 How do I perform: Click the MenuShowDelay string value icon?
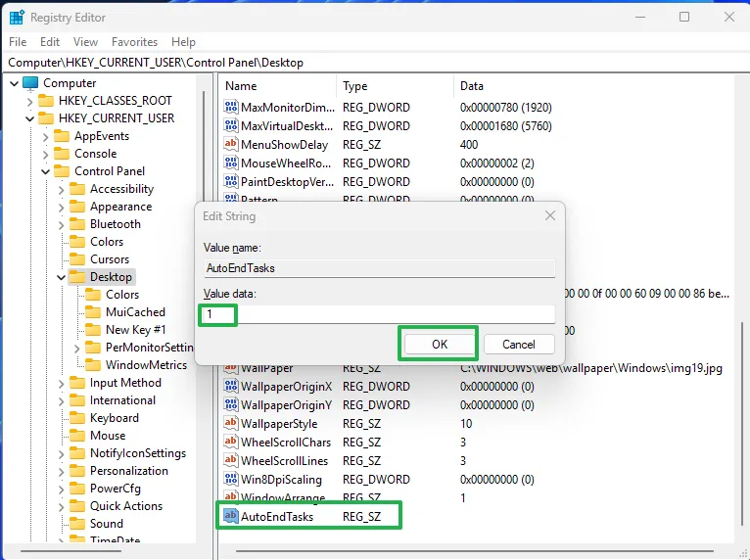pos(231,145)
